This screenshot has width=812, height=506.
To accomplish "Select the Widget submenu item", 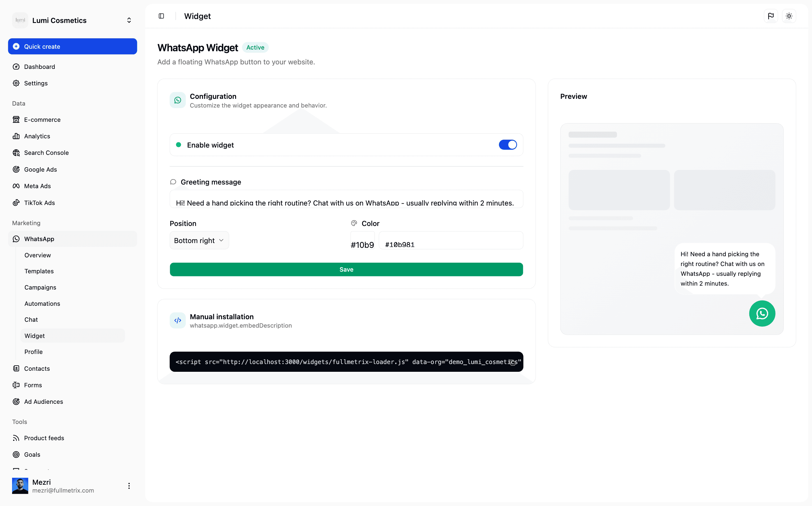I will point(72,336).
